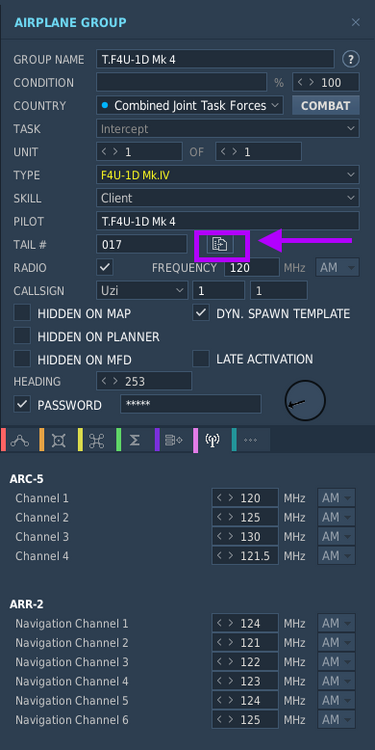Screen dimensions: 375x750
Task: Open the Targeting tab icon
Action: [x=59, y=440]
